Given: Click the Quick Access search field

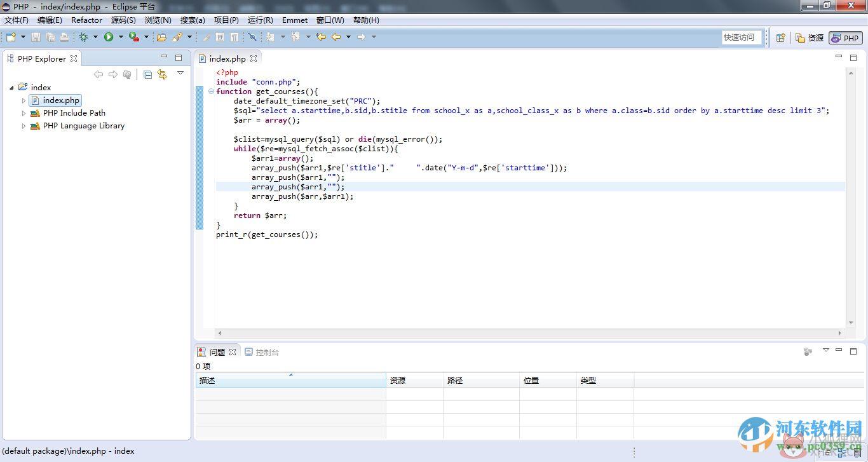Looking at the screenshot, I should point(741,37).
